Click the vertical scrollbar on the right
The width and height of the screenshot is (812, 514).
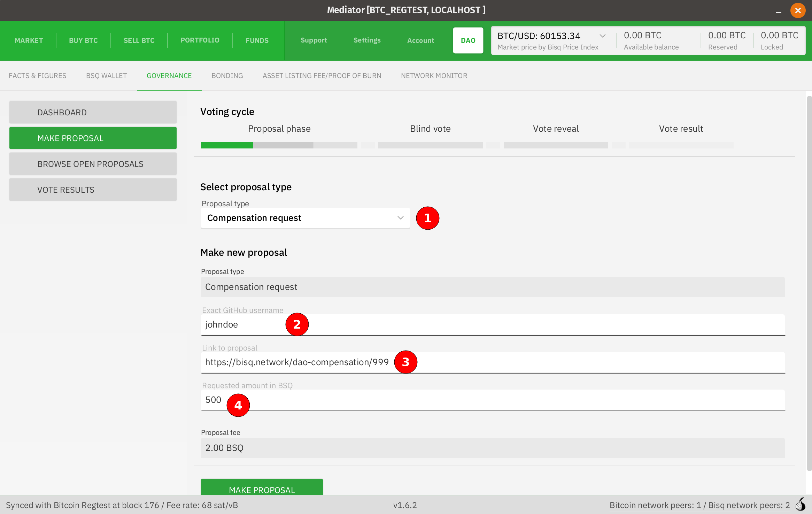coord(809,279)
